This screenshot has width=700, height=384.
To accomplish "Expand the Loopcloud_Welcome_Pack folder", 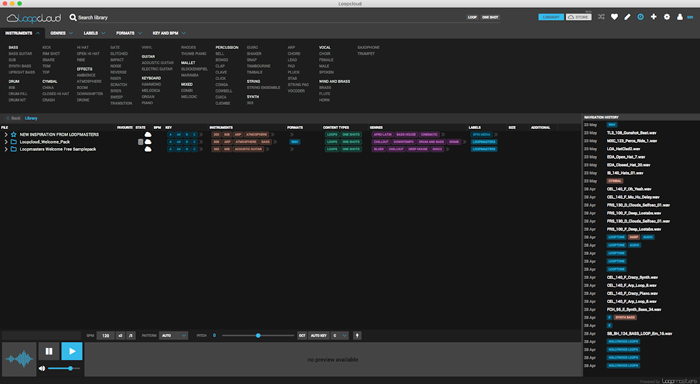I will 5,142.
